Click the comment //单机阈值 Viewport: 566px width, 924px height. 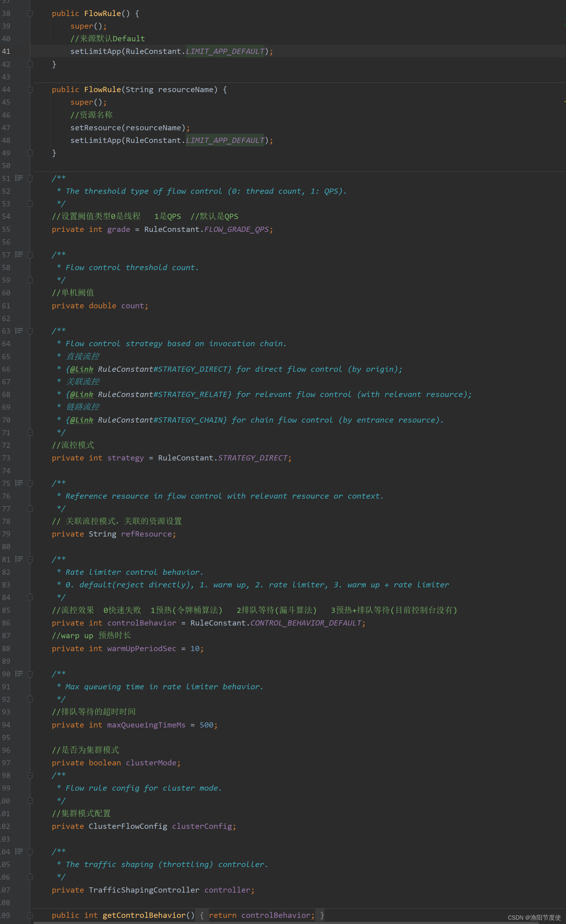click(73, 293)
